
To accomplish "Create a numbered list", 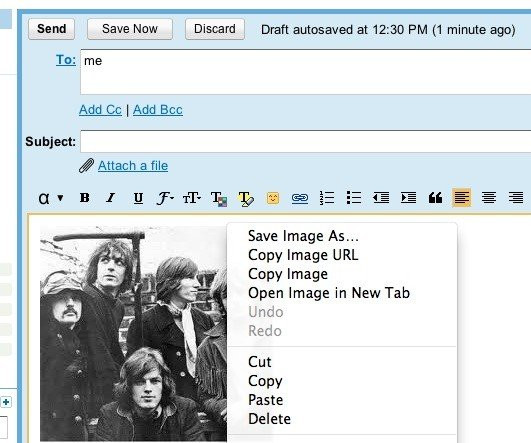I will pyautogui.click(x=327, y=198).
